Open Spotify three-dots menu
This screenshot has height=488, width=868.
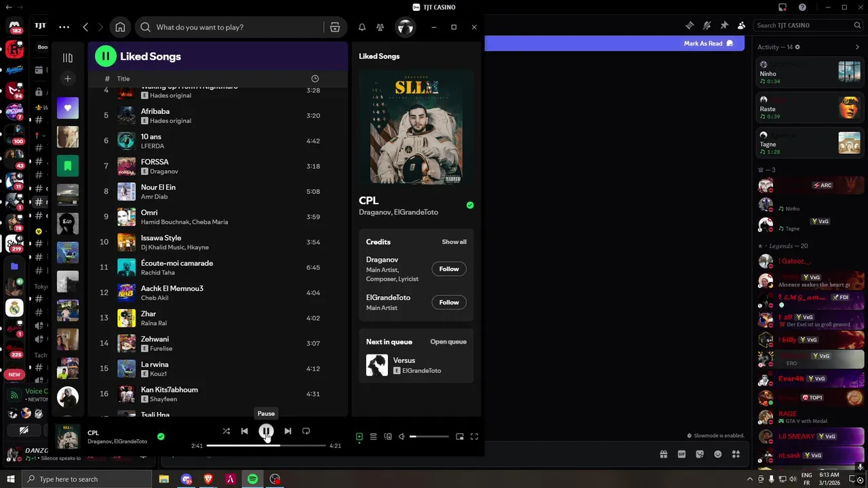tap(64, 27)
